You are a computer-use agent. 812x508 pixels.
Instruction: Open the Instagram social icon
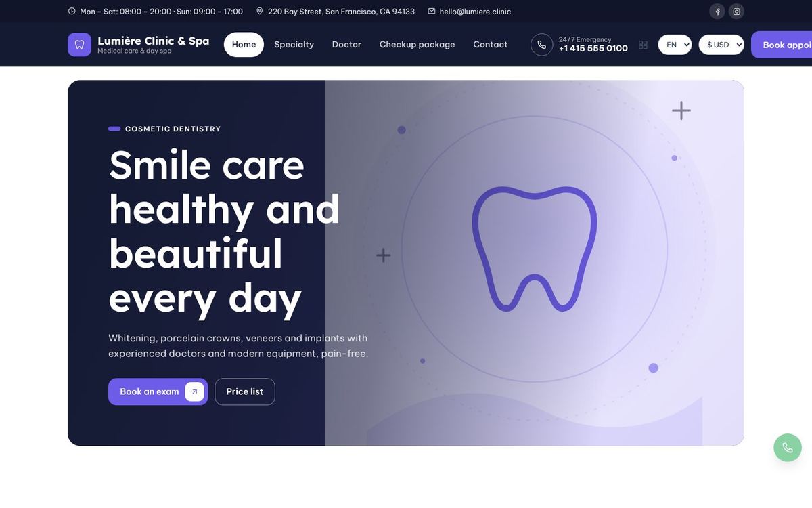tap(737, 12)
